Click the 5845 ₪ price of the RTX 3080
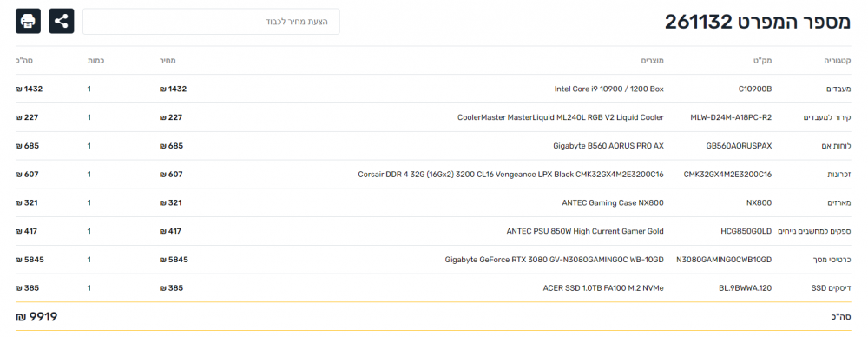The image size is (868, 337). coord(174,260)
